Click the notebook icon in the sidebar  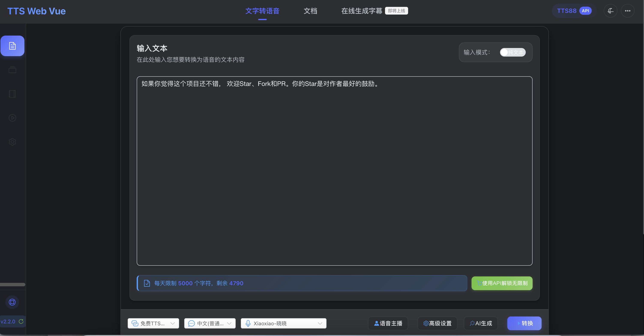12,94
